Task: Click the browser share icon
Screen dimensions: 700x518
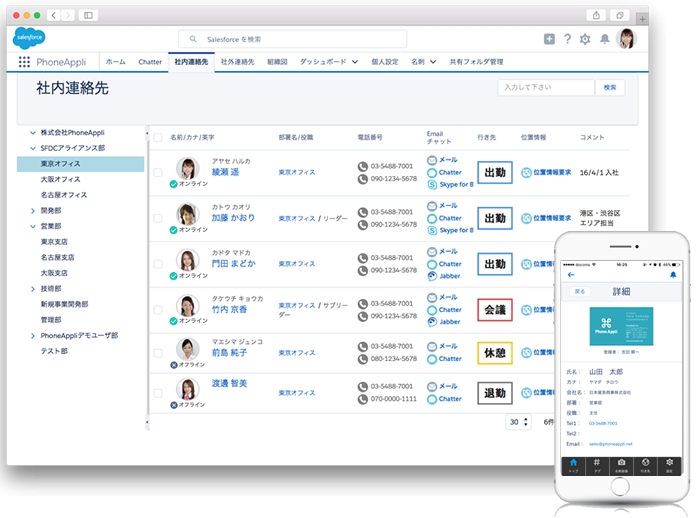Action: (596, 15)
